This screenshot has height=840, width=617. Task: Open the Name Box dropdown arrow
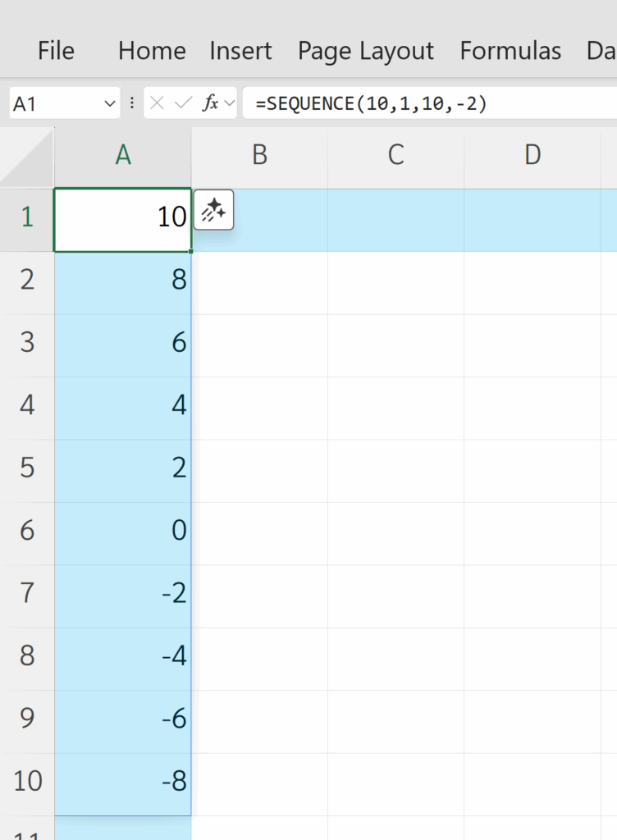point(110,104)
